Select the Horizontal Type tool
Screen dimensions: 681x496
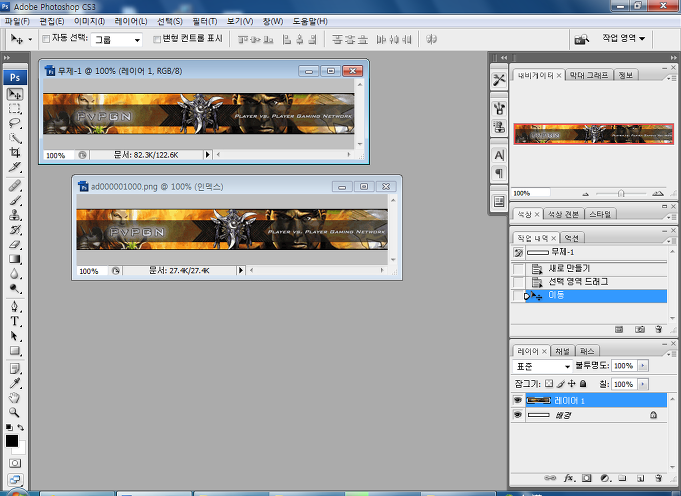point(15,321)
